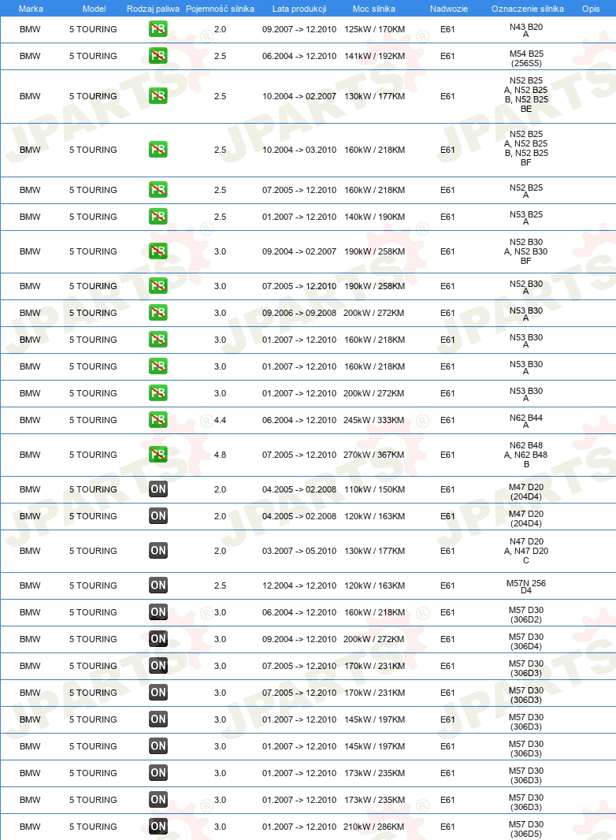
Task: Click the 4.8 engine capacity value
Action: click(x=220, y=455)
